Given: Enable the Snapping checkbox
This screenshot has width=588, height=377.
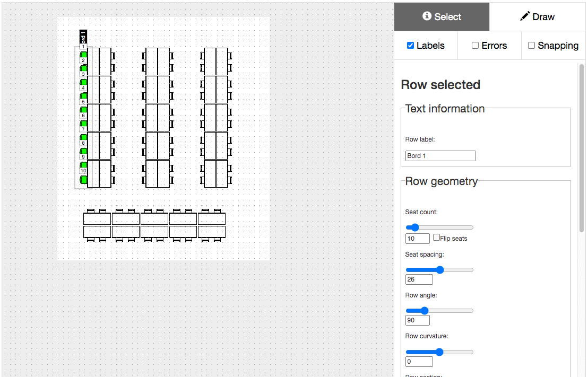Looking at the screenshot, I should [x=531, y=46].
